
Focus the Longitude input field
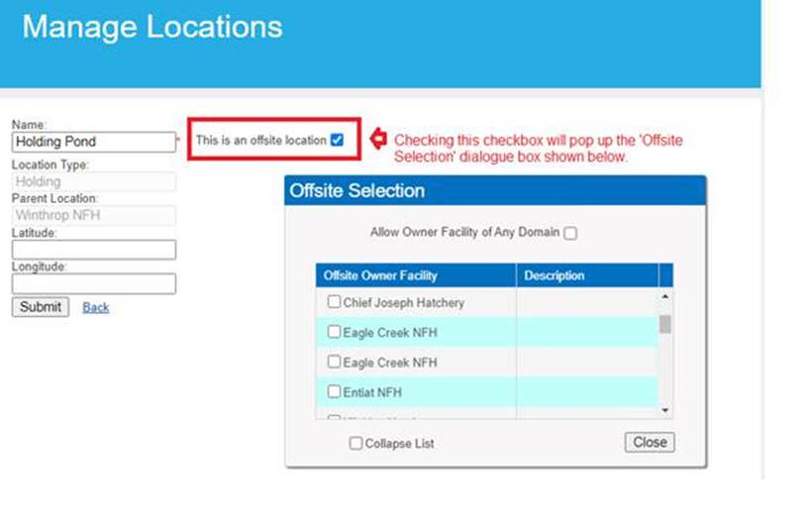pos(93,284)
